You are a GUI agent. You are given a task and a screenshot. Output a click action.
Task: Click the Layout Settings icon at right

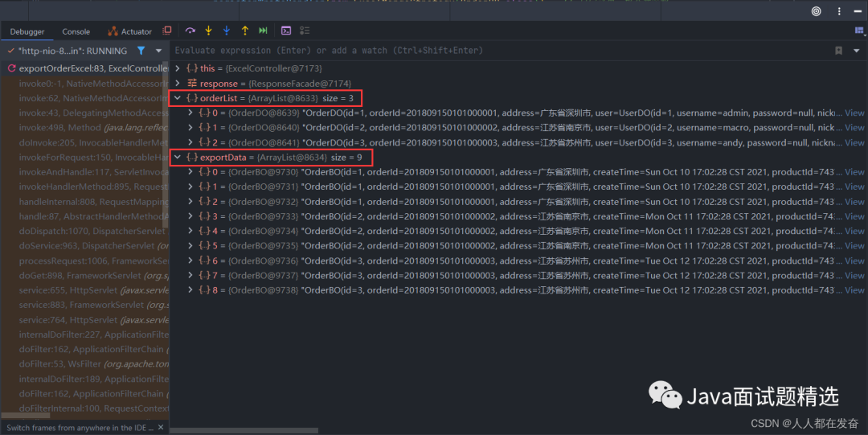(x=858, y=31)
